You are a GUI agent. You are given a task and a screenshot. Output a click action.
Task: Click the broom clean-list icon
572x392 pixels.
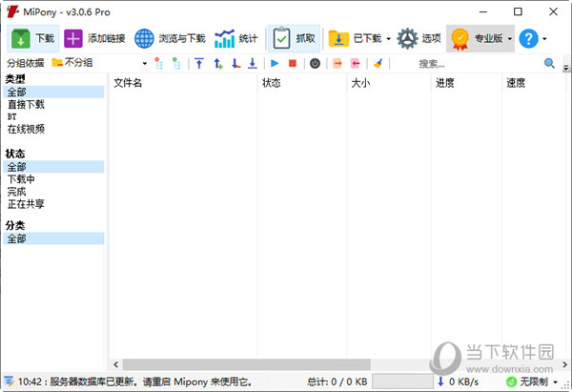378,64
